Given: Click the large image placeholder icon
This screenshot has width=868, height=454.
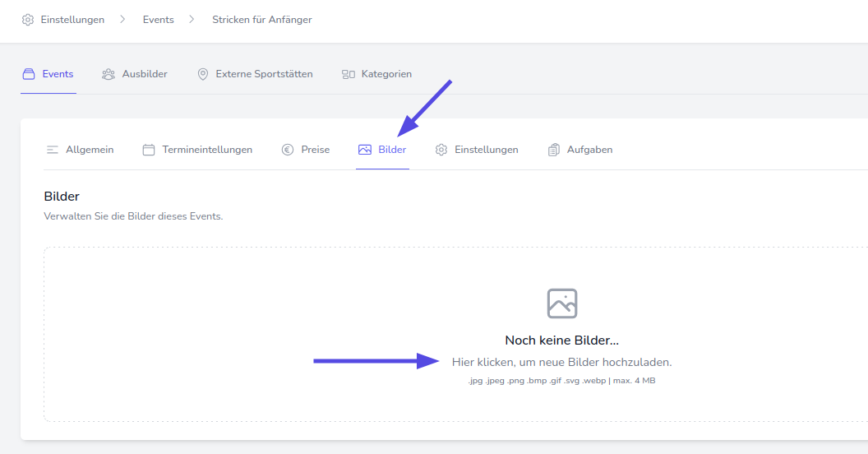Looking at the screenshot, I should coord(562,303).
